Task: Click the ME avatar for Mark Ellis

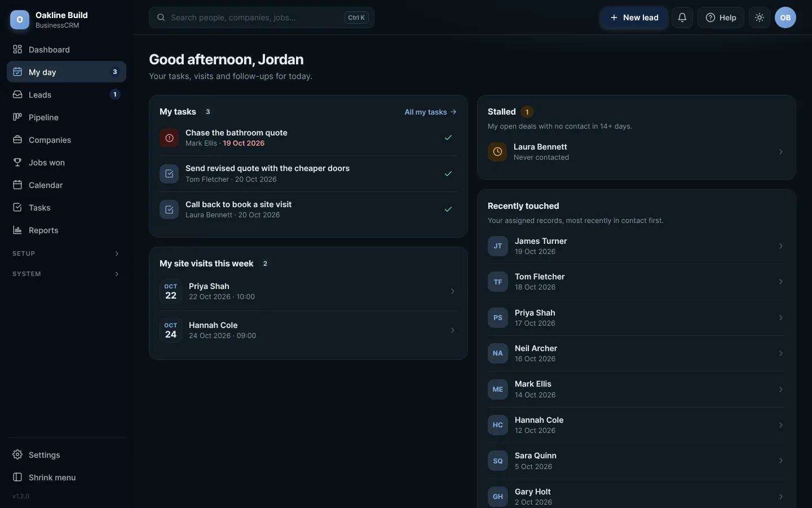Action: point(498,389)
